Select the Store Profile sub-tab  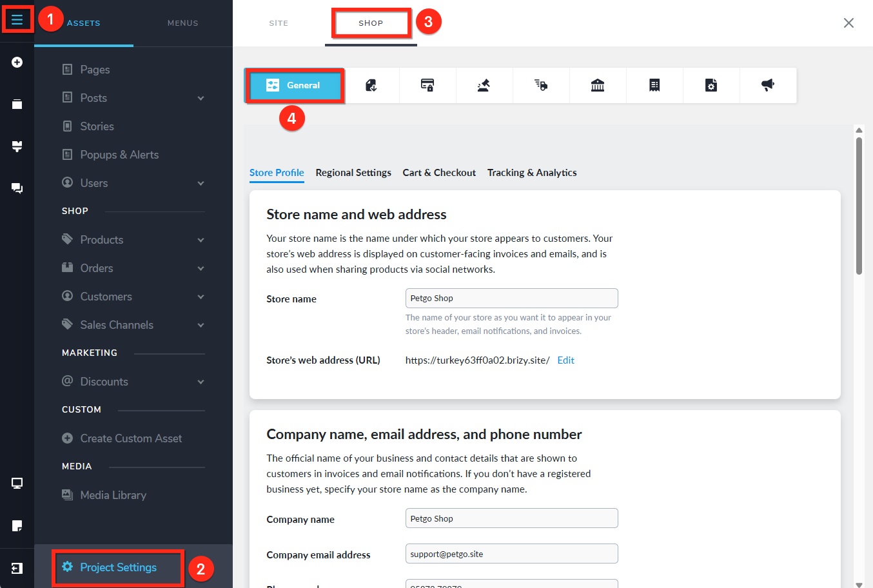277,172
